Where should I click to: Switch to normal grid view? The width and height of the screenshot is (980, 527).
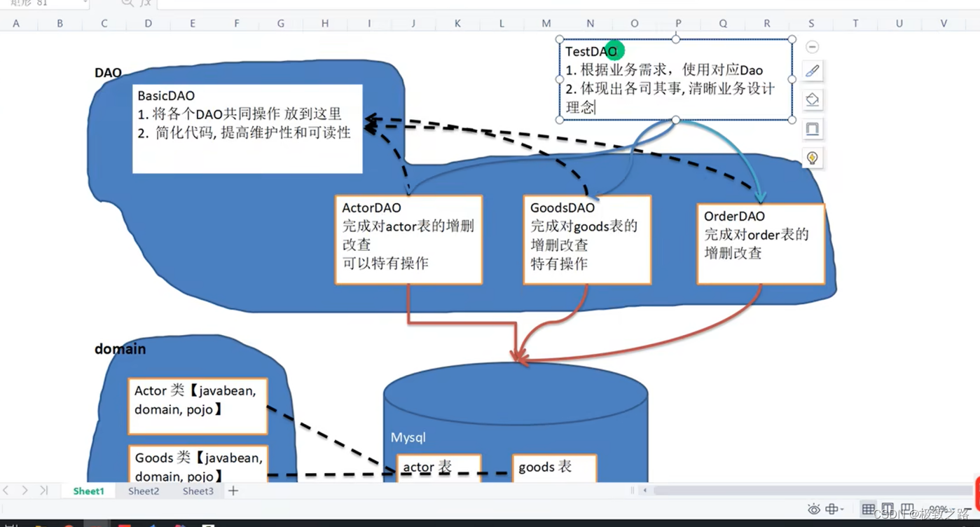coord(869,509)
